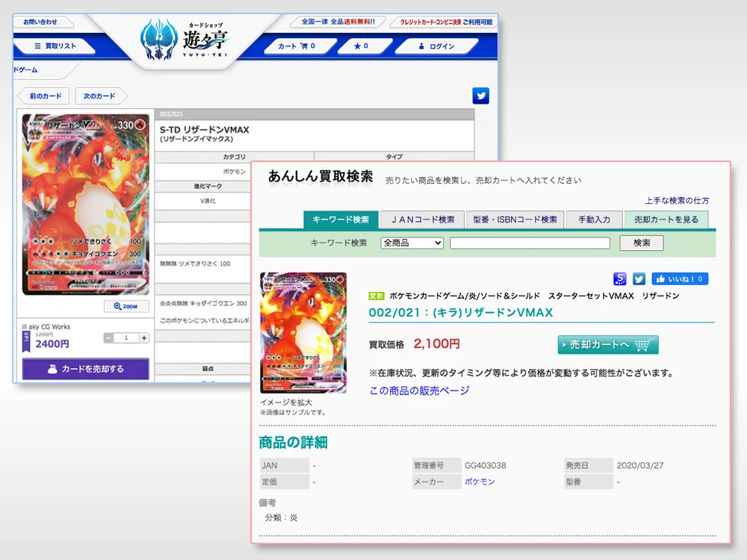Click the Charizard VMAX card image on Yuyu-tei
Viewport: 747px width, 560px height.
pos(86,204)
